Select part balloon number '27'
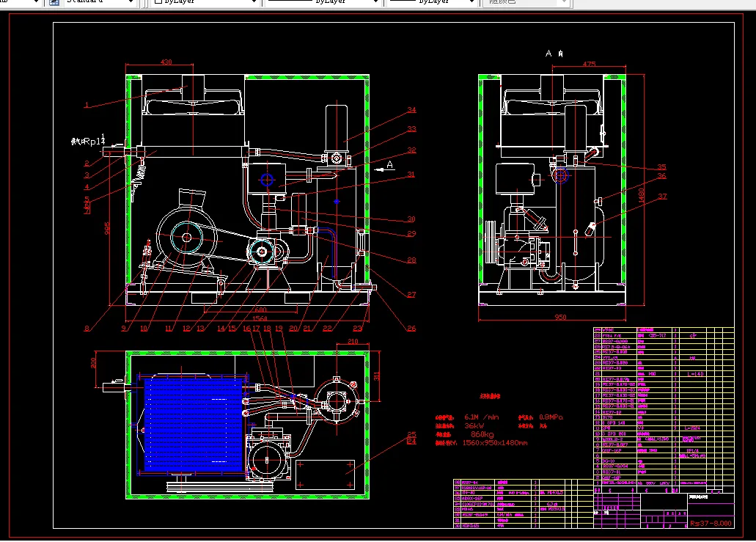 (411, 295)
